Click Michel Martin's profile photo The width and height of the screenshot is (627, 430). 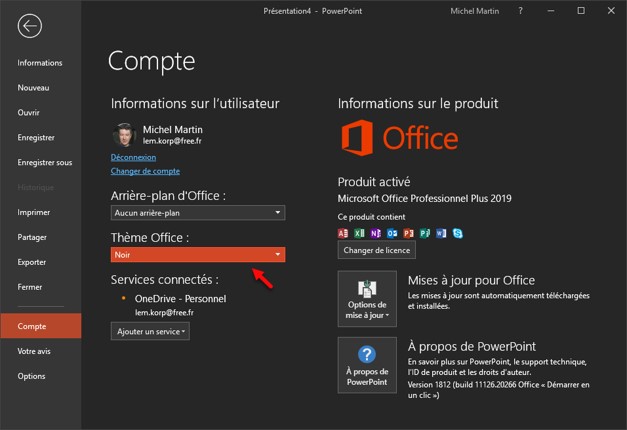[124, 135]
